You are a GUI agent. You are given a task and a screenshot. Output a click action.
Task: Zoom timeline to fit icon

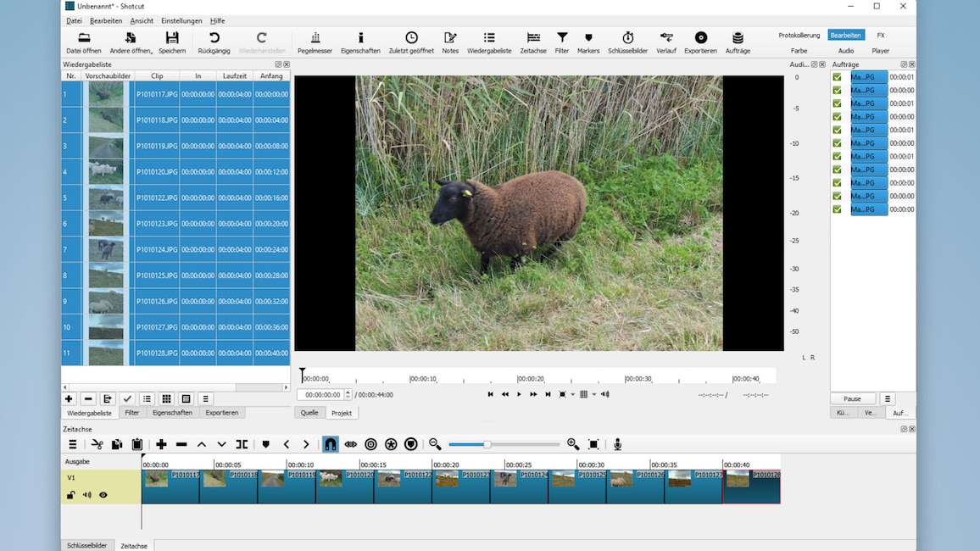click(593, 444)
